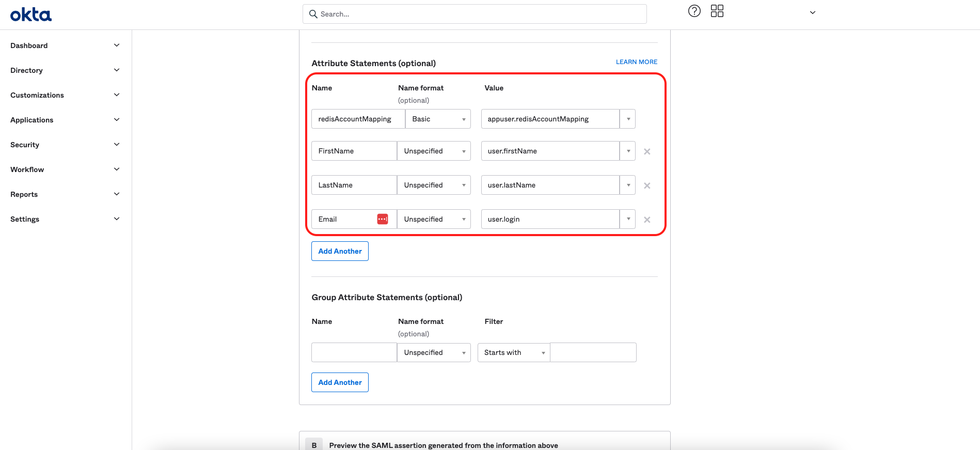This screenshot has height=450, width=980.
Task: Click the empty group attribute Name field
Action: (x=354, y=352)
